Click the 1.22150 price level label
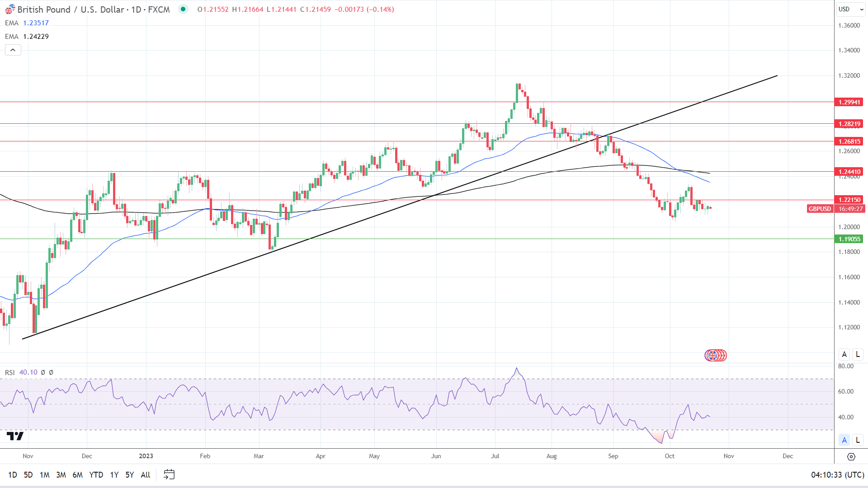868x488 pixels. pos(849,200)
